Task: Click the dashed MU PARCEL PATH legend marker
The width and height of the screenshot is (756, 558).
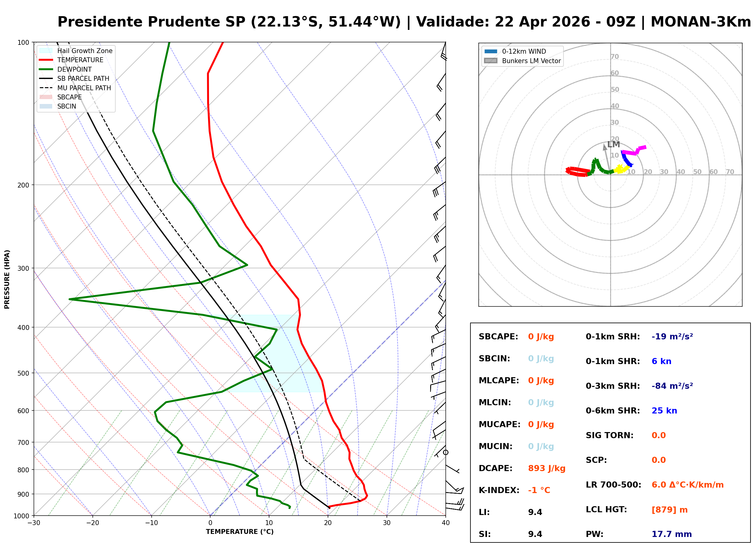Action: [46, 88]
